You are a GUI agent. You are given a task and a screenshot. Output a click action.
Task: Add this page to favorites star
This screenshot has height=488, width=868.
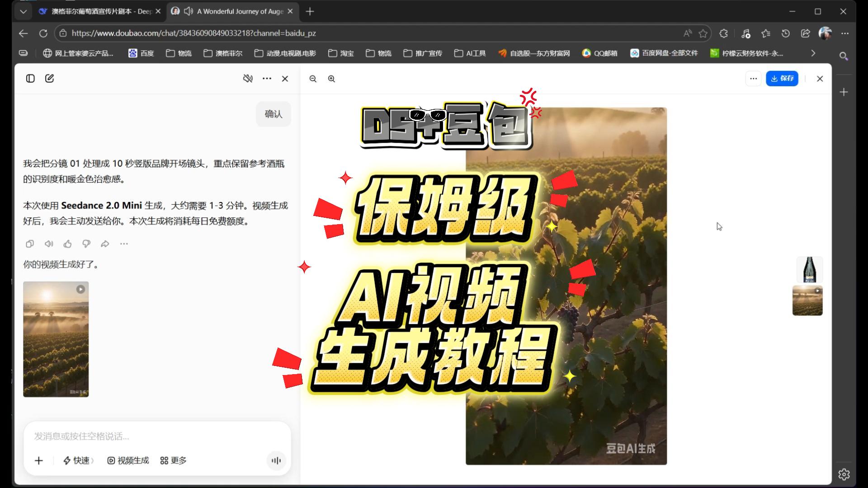point(703,33)
